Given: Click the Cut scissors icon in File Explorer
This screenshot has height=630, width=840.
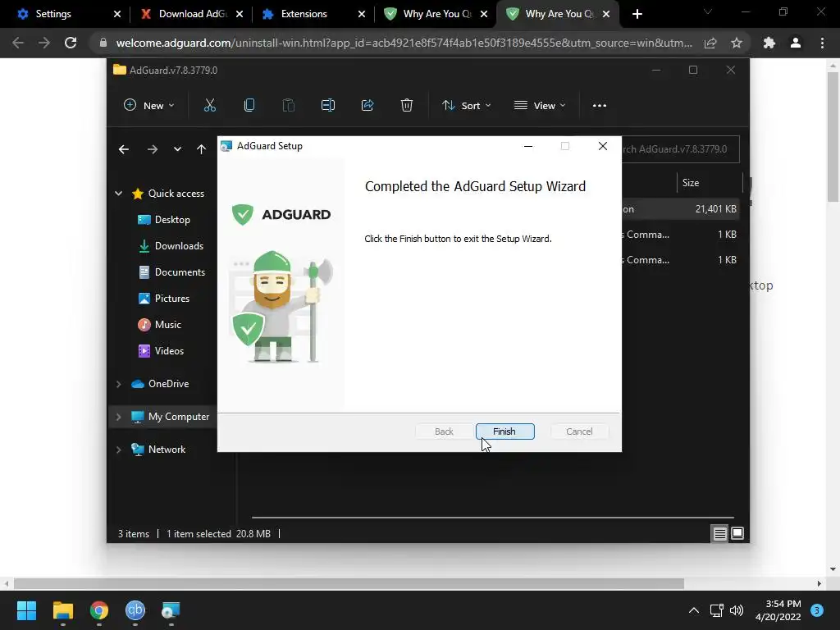Looking at the screenshot, I should (x=209, y=106).
